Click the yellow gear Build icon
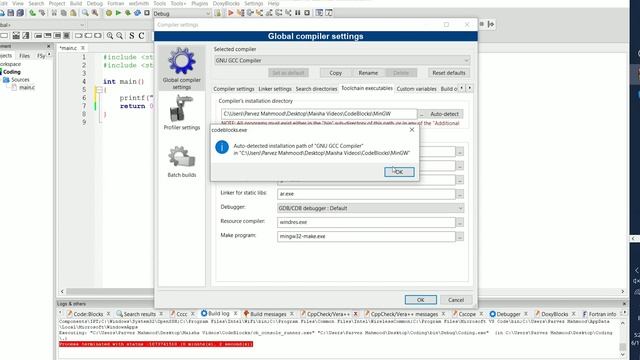 [109, 13]
